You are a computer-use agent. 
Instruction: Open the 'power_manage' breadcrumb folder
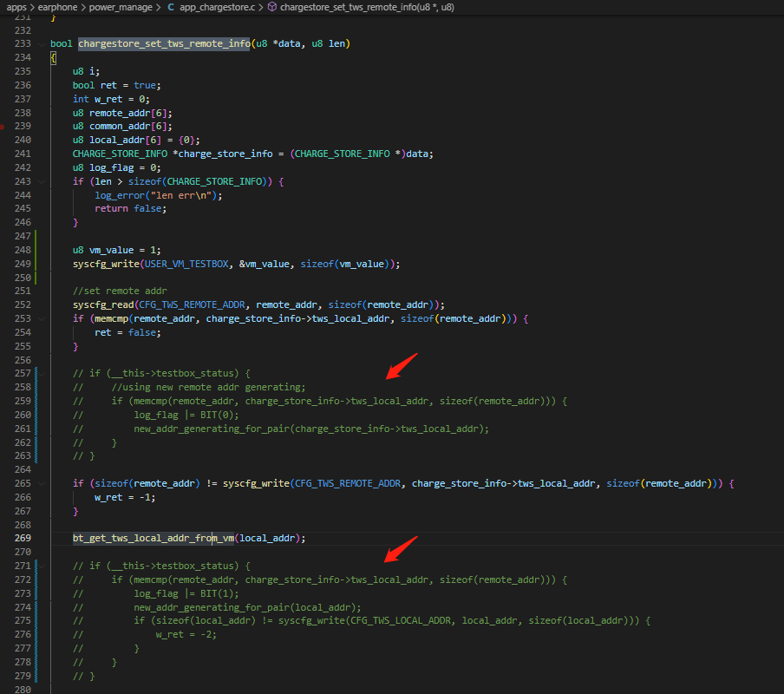pyautogui.click(x=121, y=7)
